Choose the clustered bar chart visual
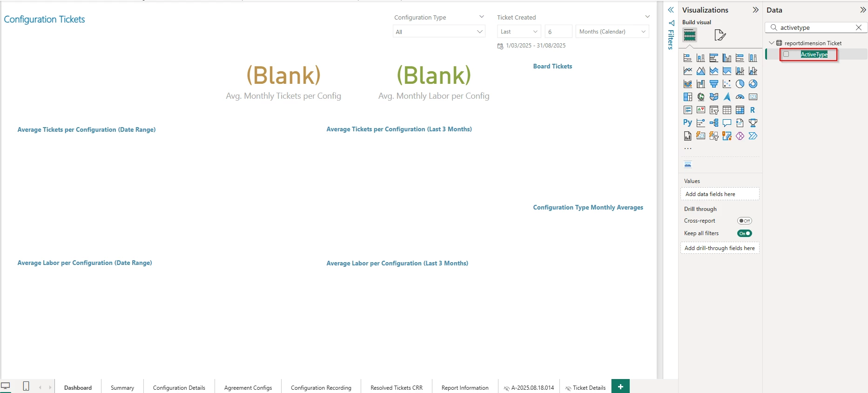This screenshot has height=393, width=868. [x=713, y=58]
